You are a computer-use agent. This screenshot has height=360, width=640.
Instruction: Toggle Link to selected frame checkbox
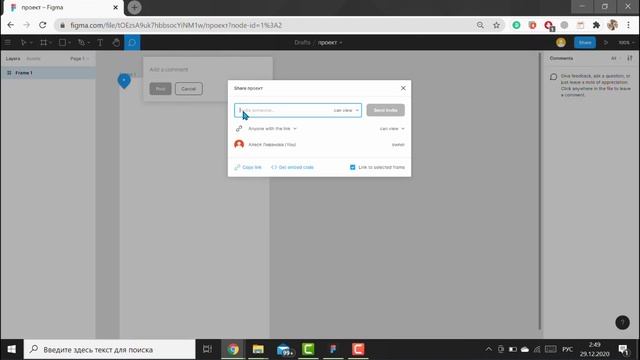(x=353, y=167)
